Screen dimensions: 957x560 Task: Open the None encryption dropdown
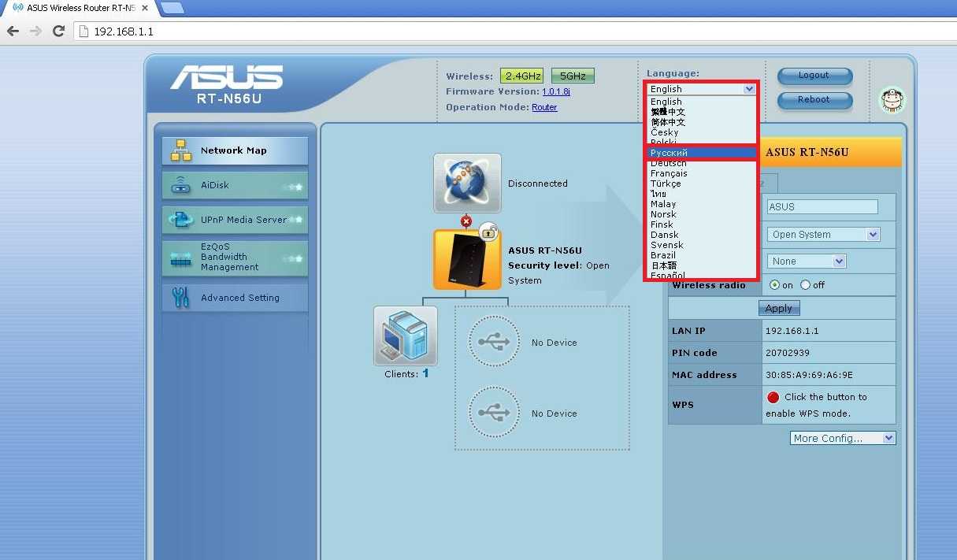click(807, 261)
